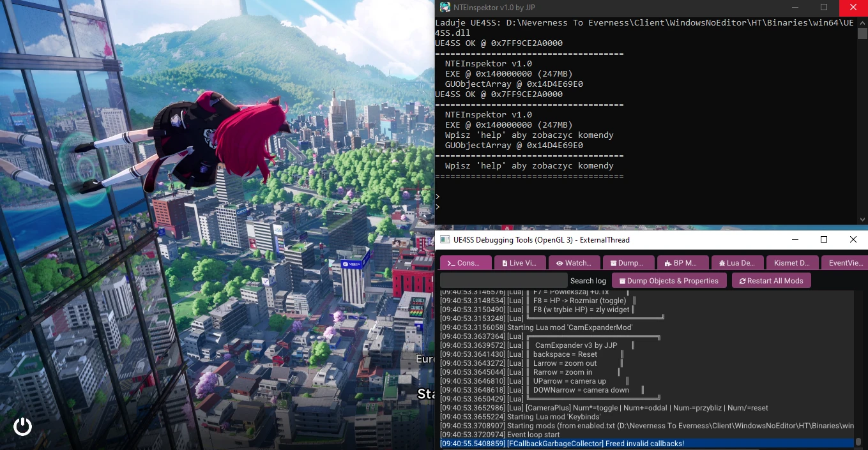Select the 'Freed invalid callbacks!' log line

tap(646, 444)
